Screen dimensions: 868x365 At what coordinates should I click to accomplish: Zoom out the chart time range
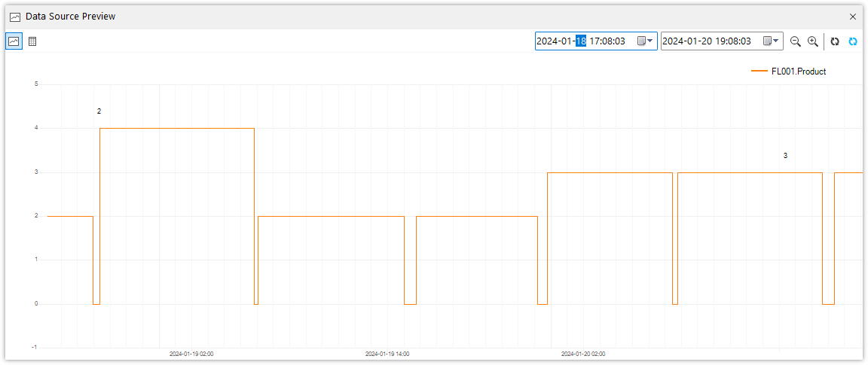(796, 41)
